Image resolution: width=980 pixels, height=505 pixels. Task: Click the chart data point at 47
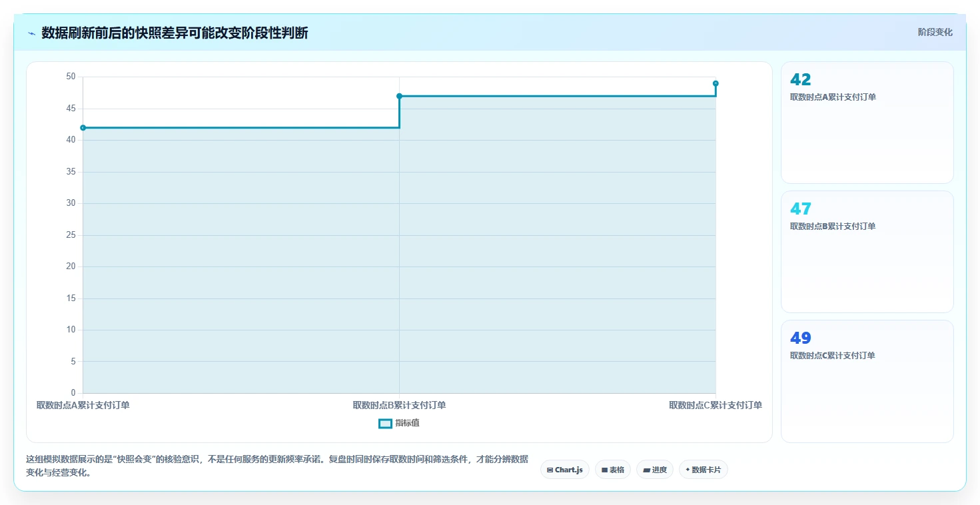click(x=399, y=96)
